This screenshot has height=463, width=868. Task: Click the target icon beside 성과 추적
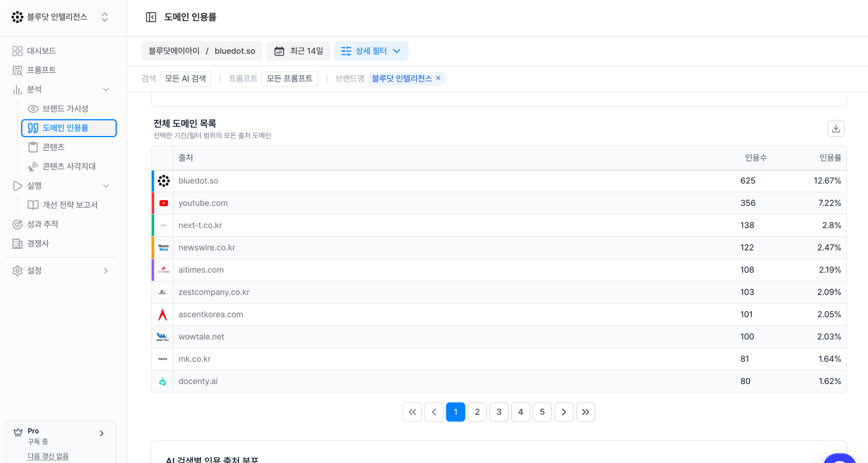17,224
